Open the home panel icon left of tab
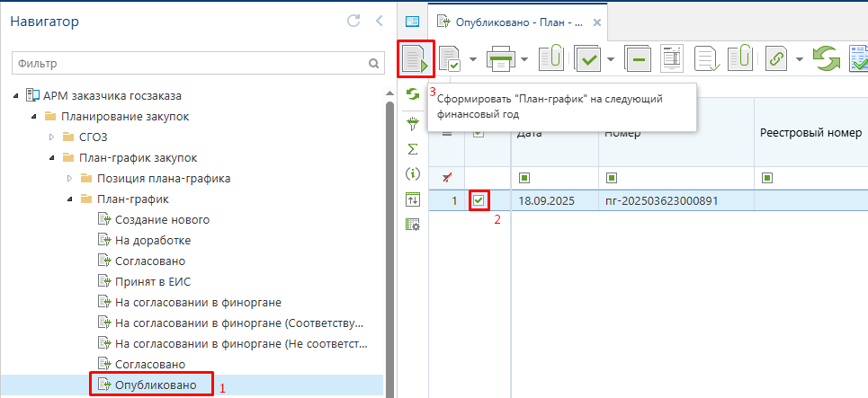Screen dimensions: 868x398 tap(412, 22)
